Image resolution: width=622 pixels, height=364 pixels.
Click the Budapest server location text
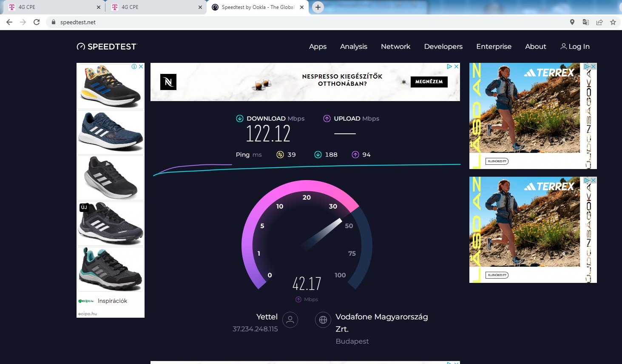352,341
